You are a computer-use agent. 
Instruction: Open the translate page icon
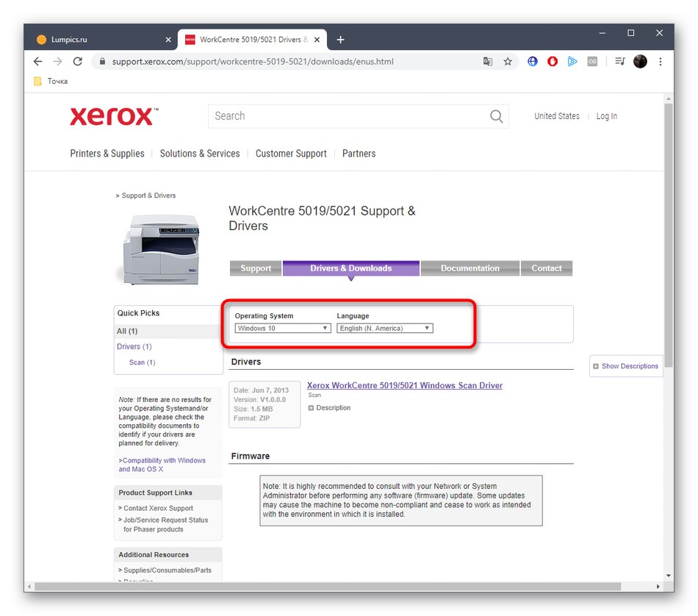point(487,62)
